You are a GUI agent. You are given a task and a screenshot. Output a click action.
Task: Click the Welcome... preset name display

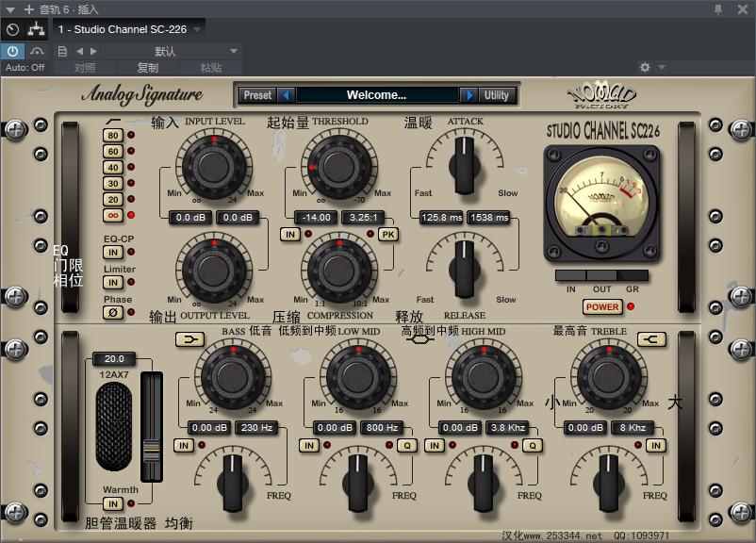(377, 95)
